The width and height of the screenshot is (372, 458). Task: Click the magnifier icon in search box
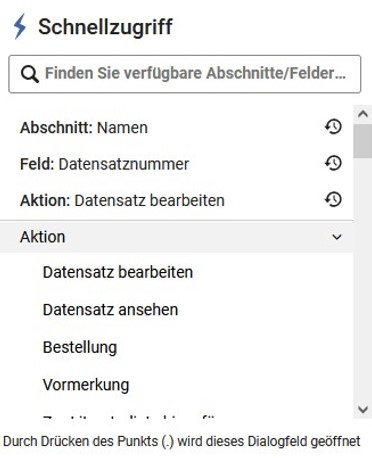29,74
